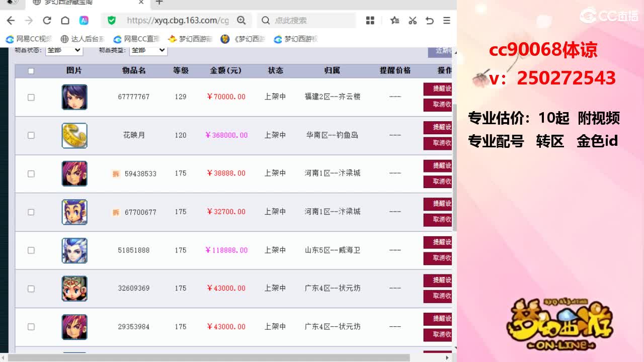Image resolution: width=644 pixels, height=362 pixels.
Task: Click the zoom magnifier in the address bar
Action: pyautogui.click(x=242, y=21)
